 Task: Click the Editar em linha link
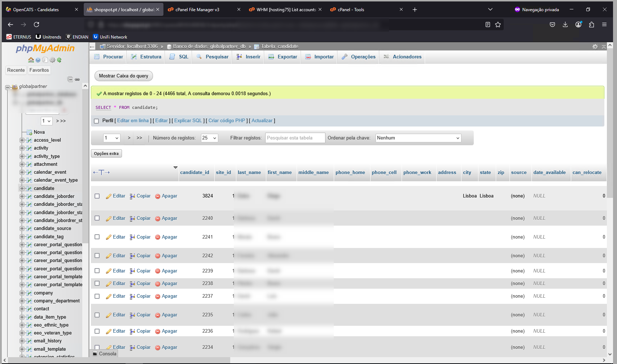tap(133, 121)
